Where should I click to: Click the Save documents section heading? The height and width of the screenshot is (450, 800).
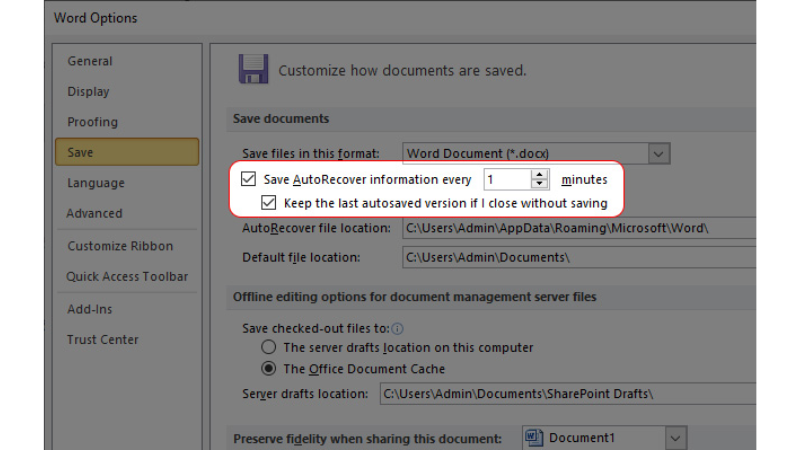coord(281,119)
